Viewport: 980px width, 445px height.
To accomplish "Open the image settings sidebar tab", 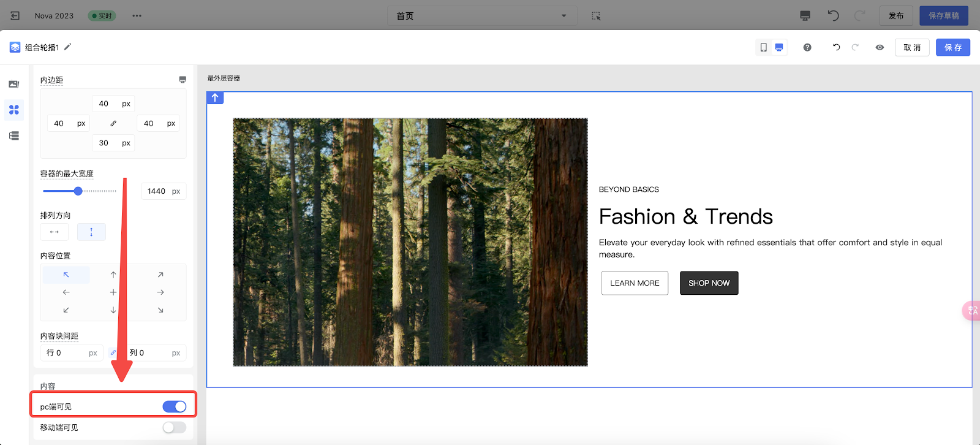I will tap(14, 84).
